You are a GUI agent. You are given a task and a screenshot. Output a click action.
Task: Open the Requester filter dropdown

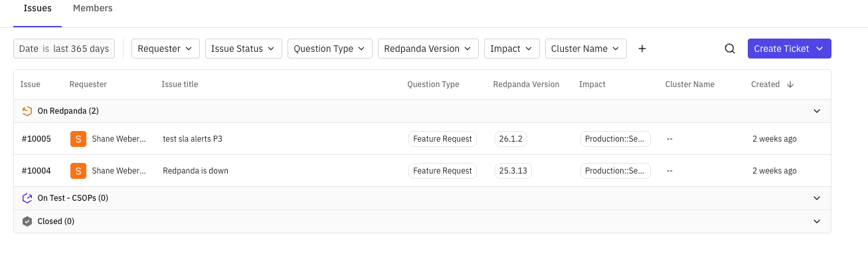(x=165, y=49)
